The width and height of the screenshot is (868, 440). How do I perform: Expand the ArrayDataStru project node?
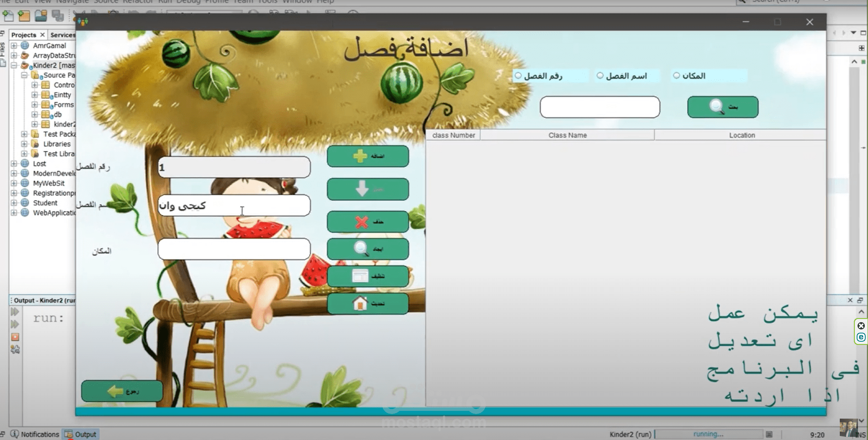(14, 56)
